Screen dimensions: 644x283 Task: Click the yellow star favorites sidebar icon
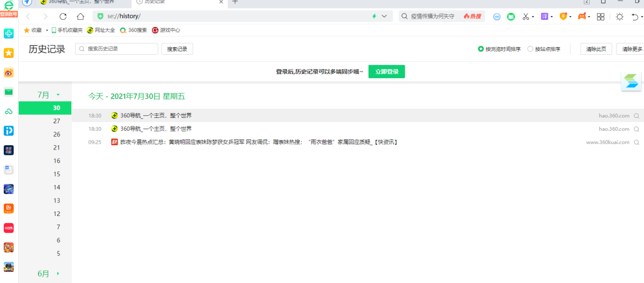coord(9,53)
